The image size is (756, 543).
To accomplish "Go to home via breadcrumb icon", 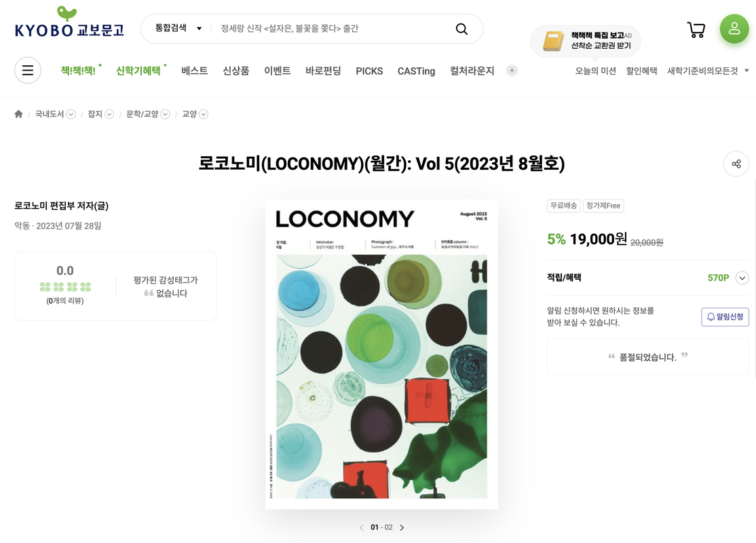I will pyautogui.click(x=19, y=114).
